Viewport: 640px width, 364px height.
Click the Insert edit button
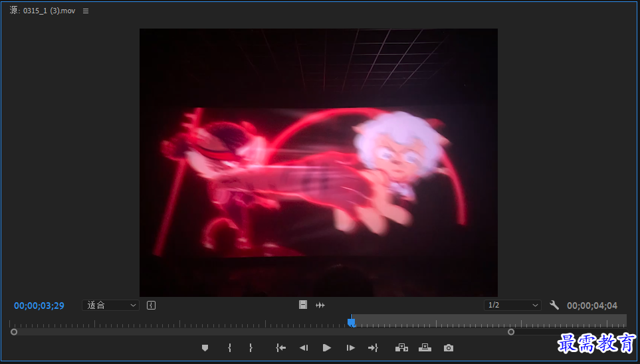point(401,347)
